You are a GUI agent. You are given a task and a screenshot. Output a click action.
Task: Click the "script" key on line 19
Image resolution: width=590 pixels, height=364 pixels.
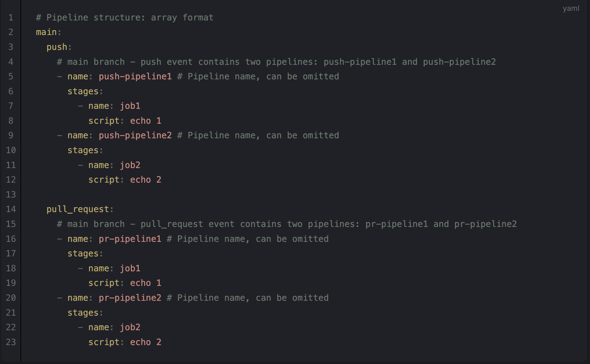point(104,283)
